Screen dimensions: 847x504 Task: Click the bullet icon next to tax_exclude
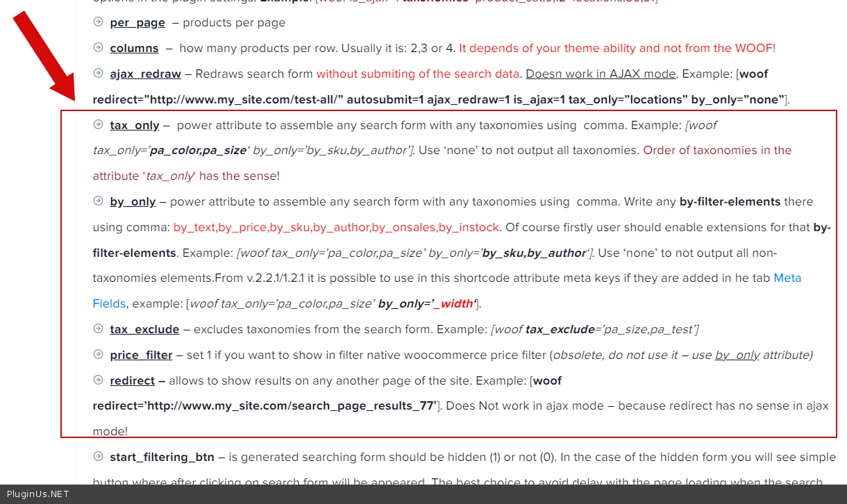click(x=98, y=328)
